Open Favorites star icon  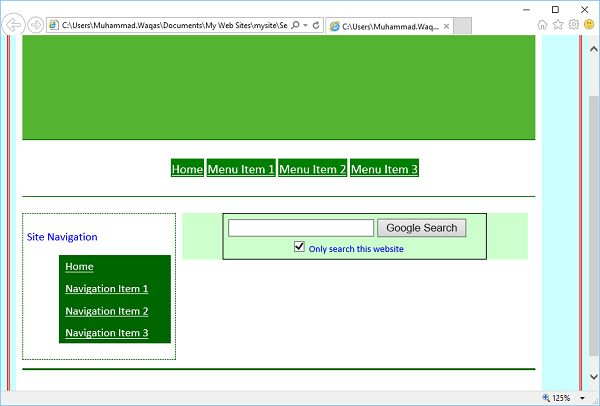pyautogui.click(x=558, y=24)
